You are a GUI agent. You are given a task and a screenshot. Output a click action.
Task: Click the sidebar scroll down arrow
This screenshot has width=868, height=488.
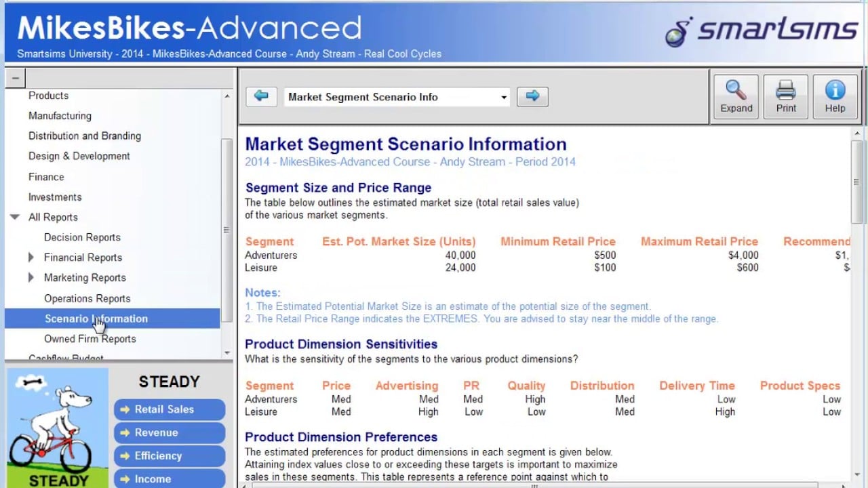pyautogui.click(x=227, y=353)
